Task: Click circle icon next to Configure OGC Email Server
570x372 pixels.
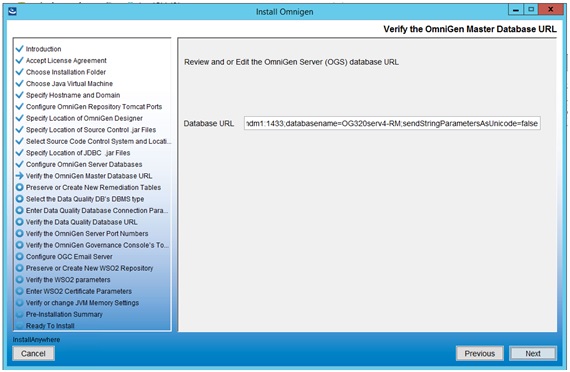Action: click(x=20, y=256)
